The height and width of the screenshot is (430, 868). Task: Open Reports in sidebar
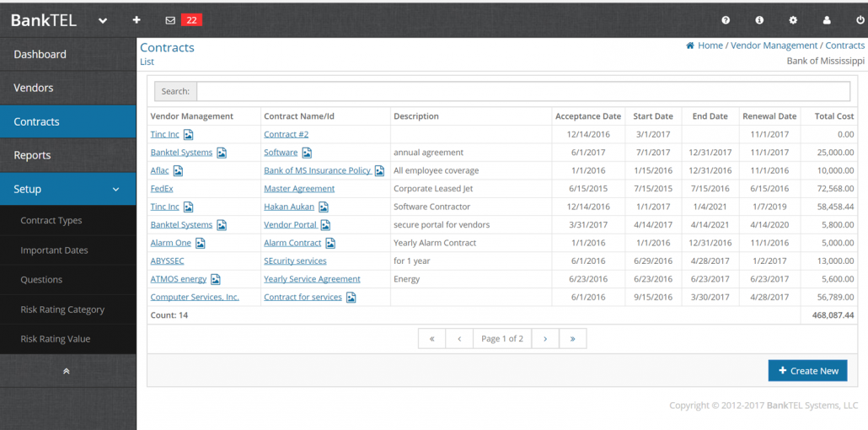click(67, 155)
